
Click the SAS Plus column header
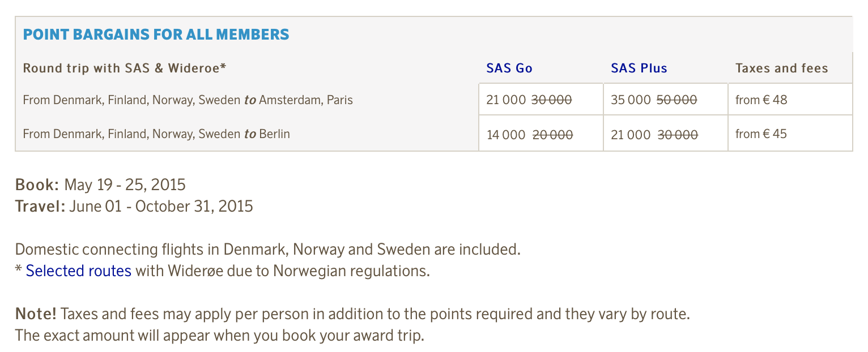point(639,68)
